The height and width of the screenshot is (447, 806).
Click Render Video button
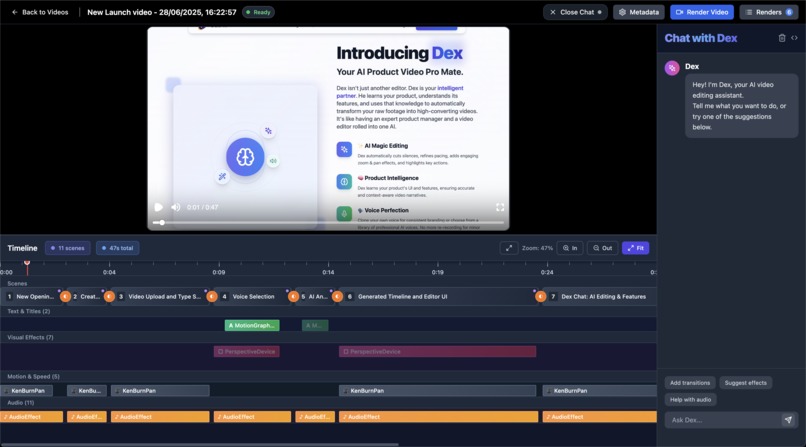[x=702, y=12]
